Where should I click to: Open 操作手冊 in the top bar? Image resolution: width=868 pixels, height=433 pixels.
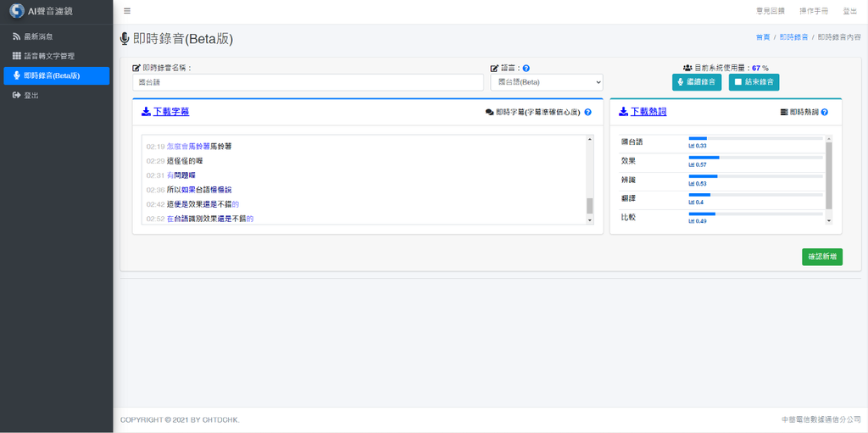tap(814, 11)
